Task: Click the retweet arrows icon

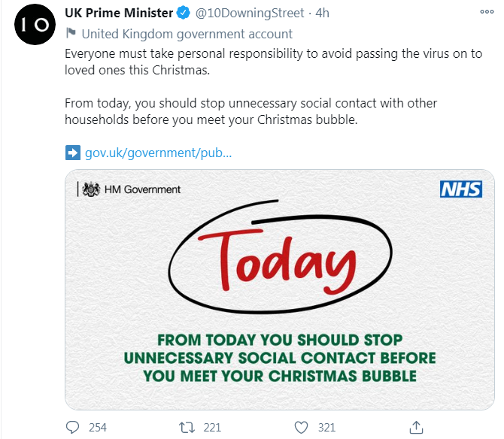Action: coord(186,427)
